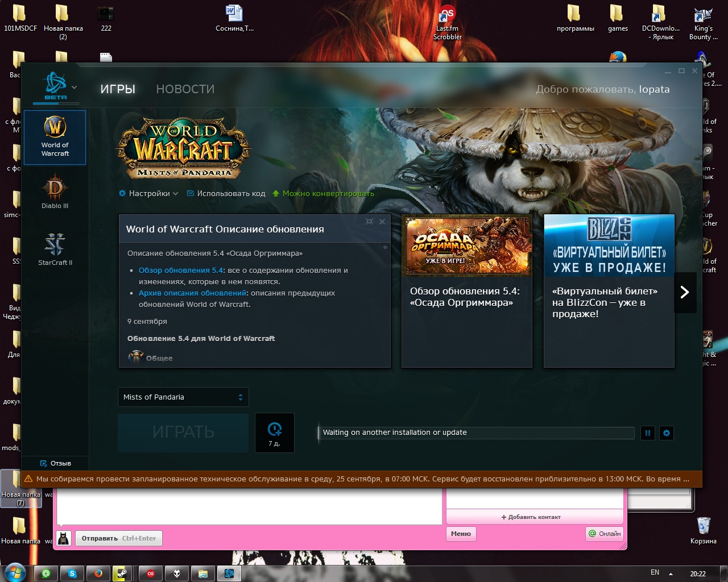This screenshot has height=582, width=728.
Task: Open the Онлайн status dropdown
Action: 605,534
